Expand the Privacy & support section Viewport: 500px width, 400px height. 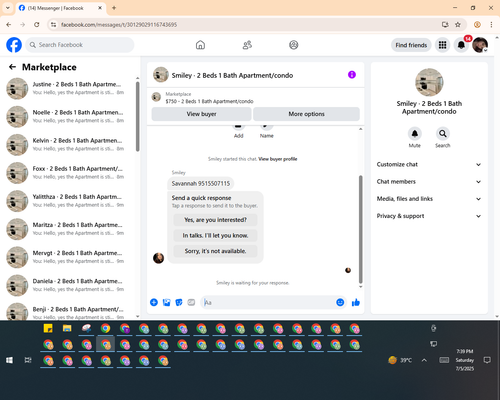[x=429, y=216]
